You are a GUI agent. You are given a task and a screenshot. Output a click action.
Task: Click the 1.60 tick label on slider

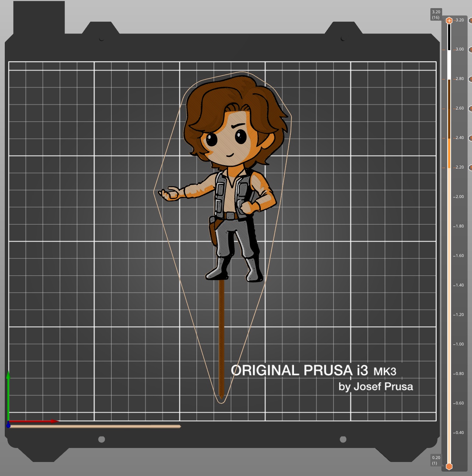pos(459,256)
